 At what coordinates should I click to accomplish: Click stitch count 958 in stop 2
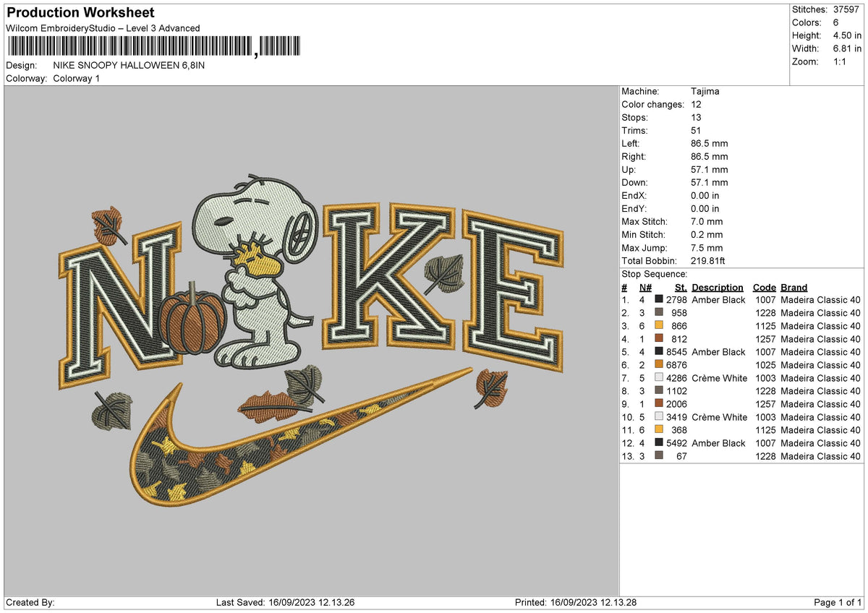pos(679,312)
